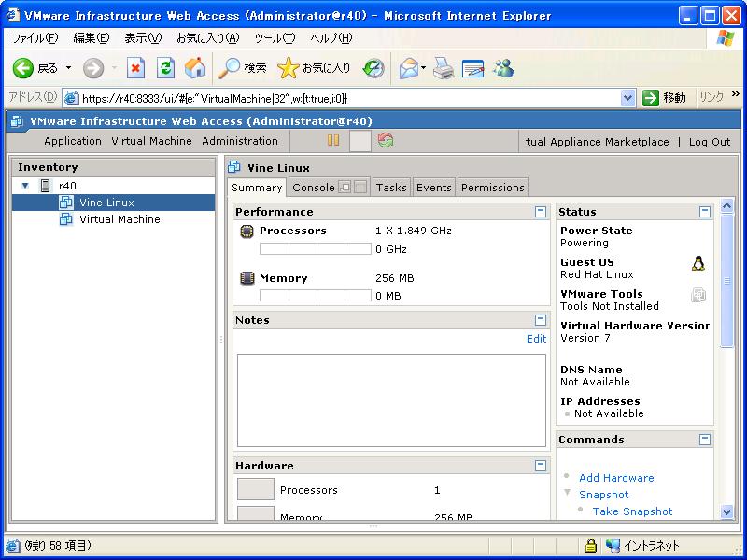Switch to the Tasks tab
This screenshot has width=747, height=560.
point(391,188)
